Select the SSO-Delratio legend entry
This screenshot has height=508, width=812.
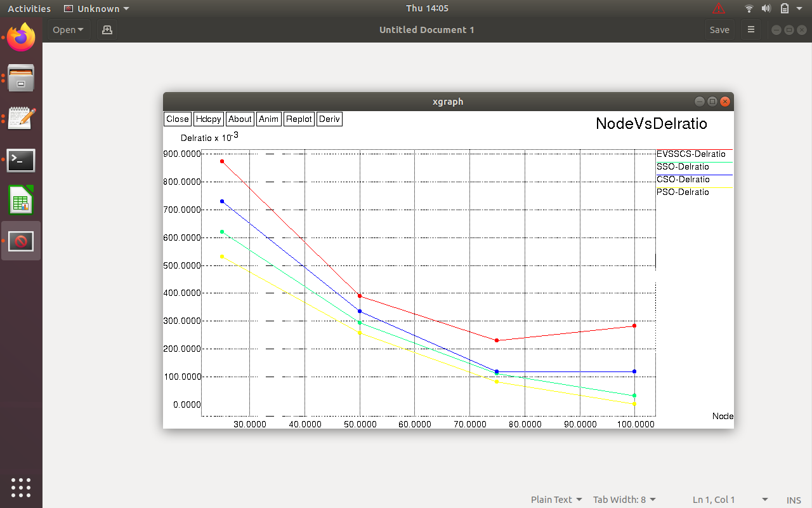[x=683, y=167]
